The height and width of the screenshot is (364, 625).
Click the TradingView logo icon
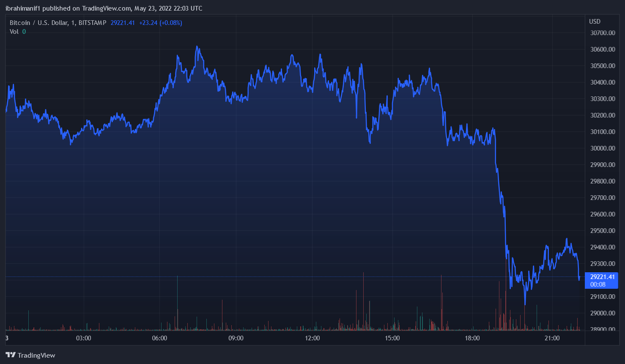[11, 355]
